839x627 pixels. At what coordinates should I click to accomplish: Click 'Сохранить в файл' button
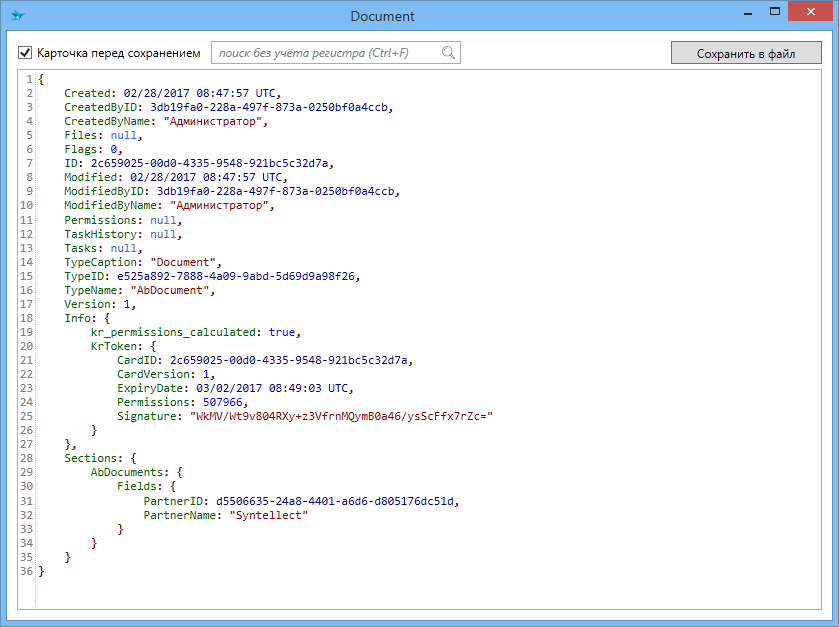click(x=745, y=53)
